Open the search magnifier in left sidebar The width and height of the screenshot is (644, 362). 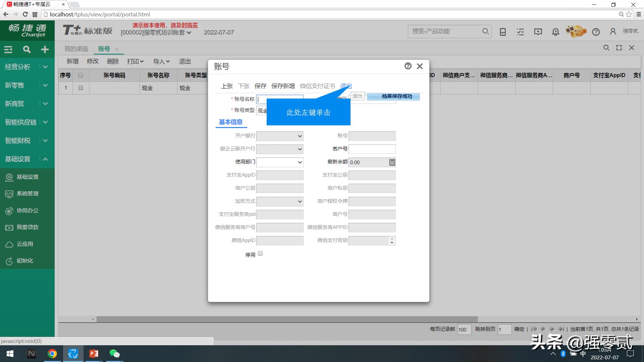pos(26,49)
